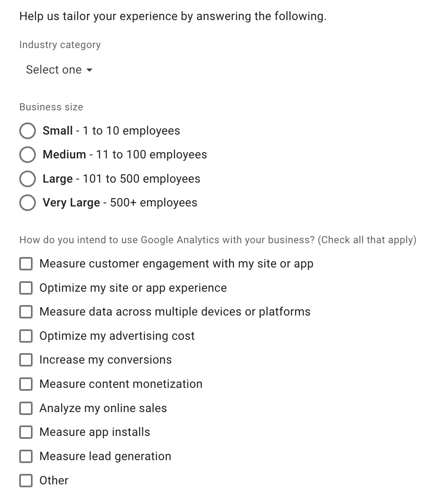This screenshot has height=504, width=442.
Task: Check 'Measure content monetization' option
Action: pyautogui.click(x=26, y=384)
